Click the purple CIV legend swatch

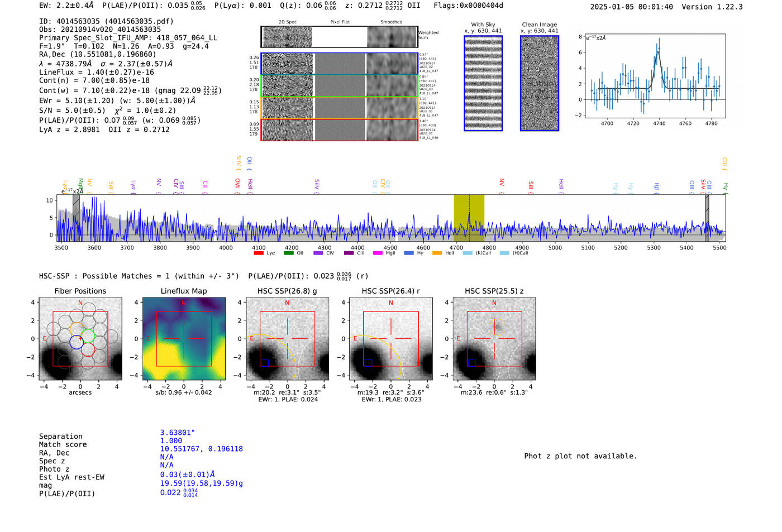coord(318,253)
